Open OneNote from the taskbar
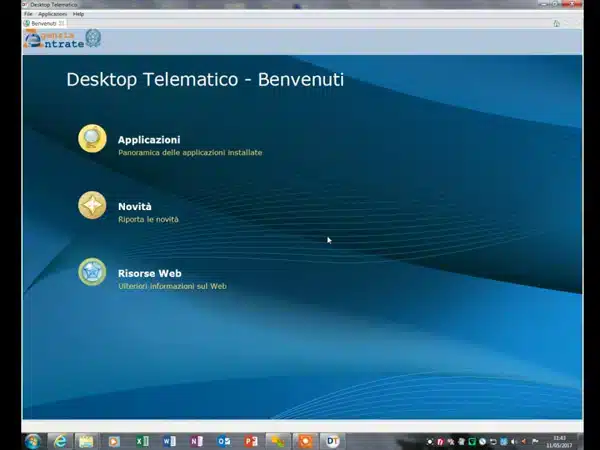Image resolution: width=600 pixels, height=450 pixels. tap(196, 441)
